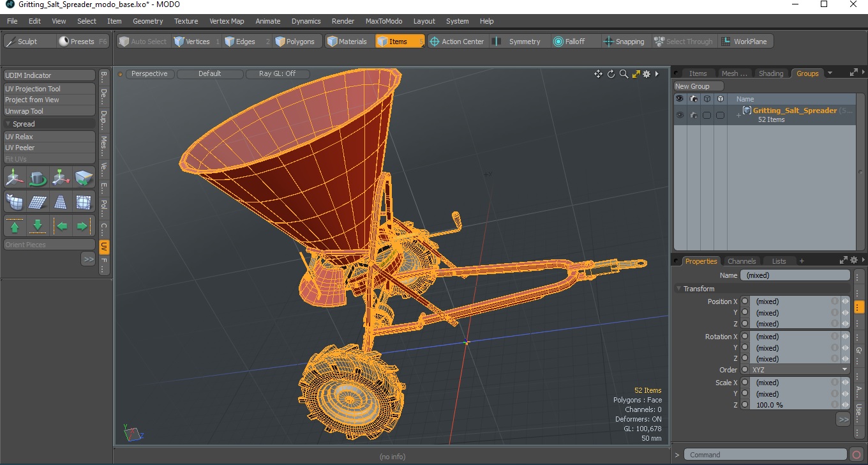The height and width of the screenshot is (465, 868).
Task: Activate the Sculpt tool button
Action: 29,42
